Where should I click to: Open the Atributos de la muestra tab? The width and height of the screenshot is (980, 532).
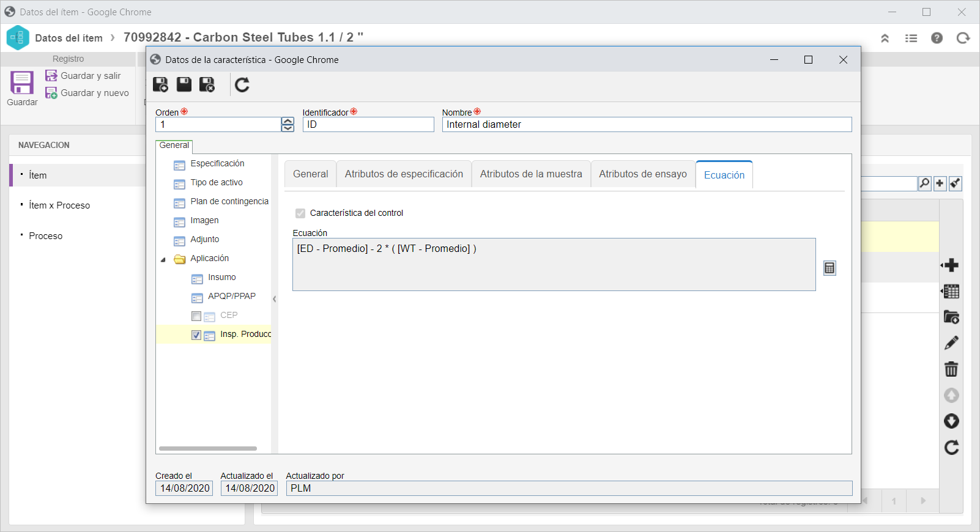click(531, 174)
